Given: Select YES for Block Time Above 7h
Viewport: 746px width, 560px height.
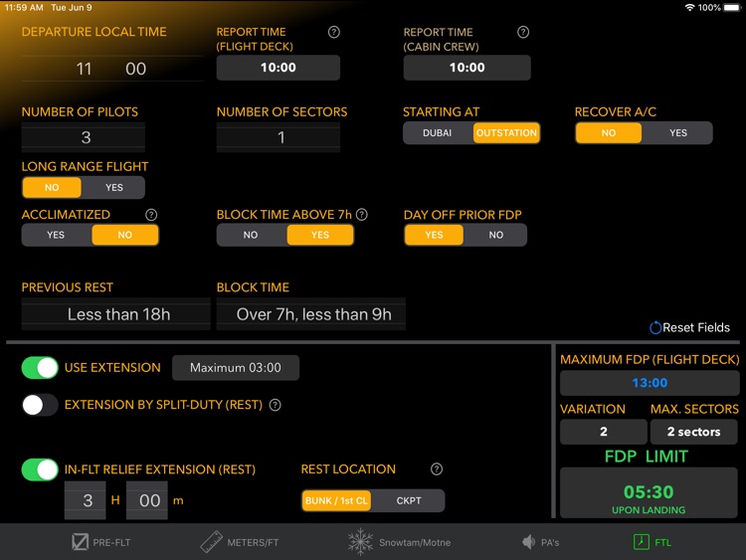Looking at the screenshot, I should [x=320, y=235].
